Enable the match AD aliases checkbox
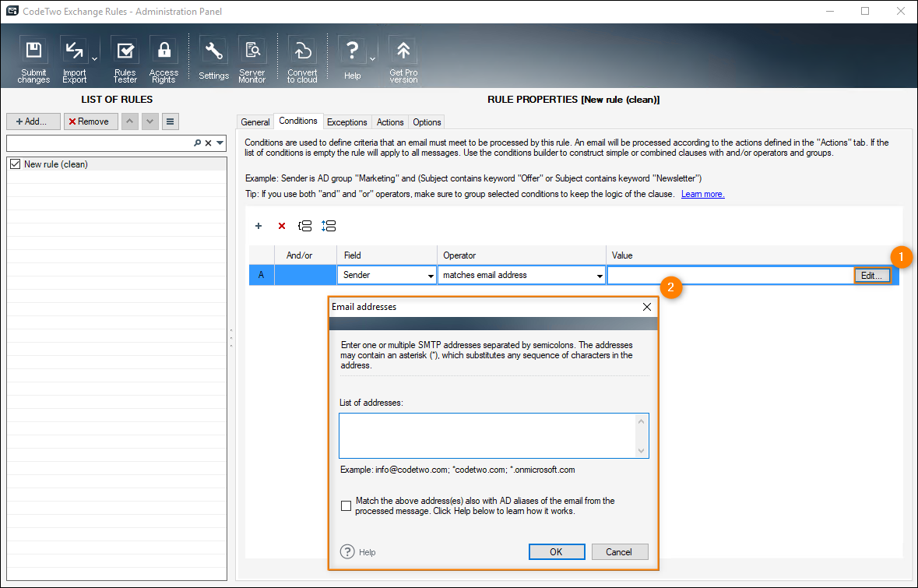 point(346,506)
